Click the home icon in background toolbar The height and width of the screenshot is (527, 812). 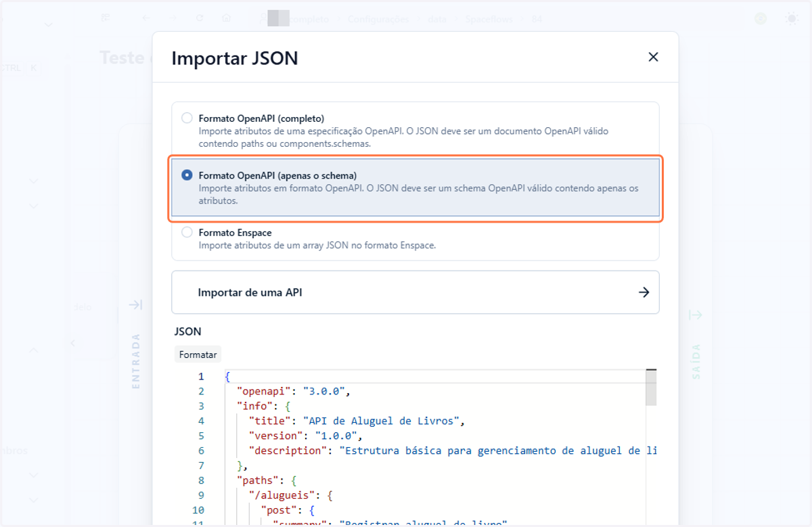tap(227, 19)
